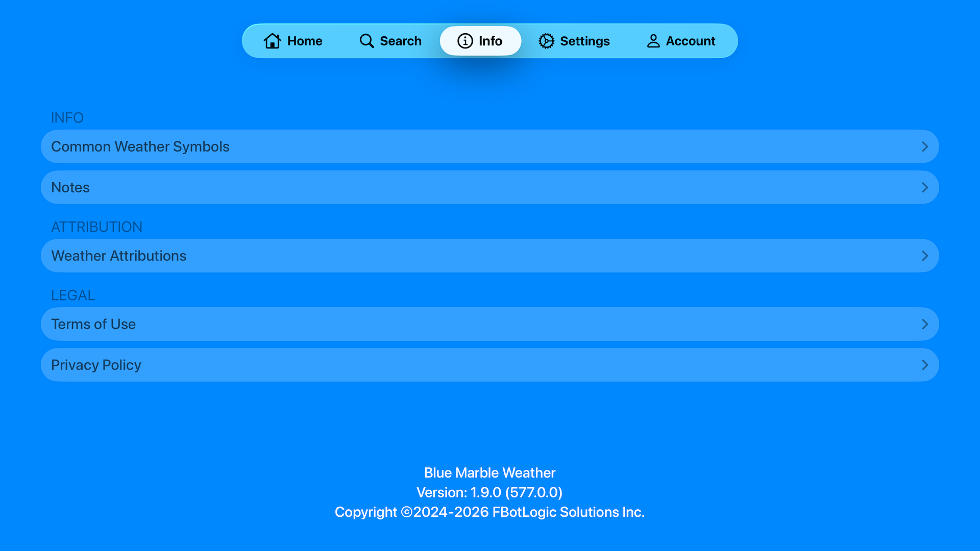Viewport: 980px width, 551px height.
Task: Expand Weather Attributions using its arrow
Action: click(x=925, y=256)
